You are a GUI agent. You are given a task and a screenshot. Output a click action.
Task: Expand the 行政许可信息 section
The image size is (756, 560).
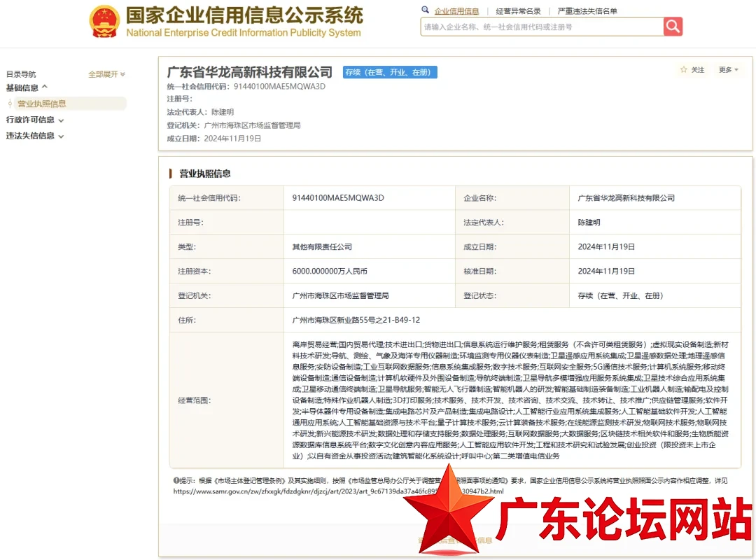point(35,120)
